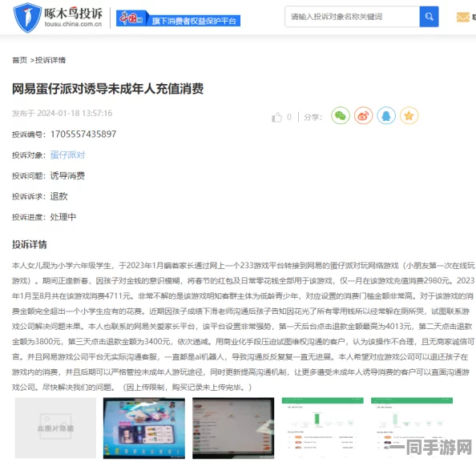Viewport: 476px width, 462px height.
Task: Open the game screen photo thumbnail
Action: [144, 428]
